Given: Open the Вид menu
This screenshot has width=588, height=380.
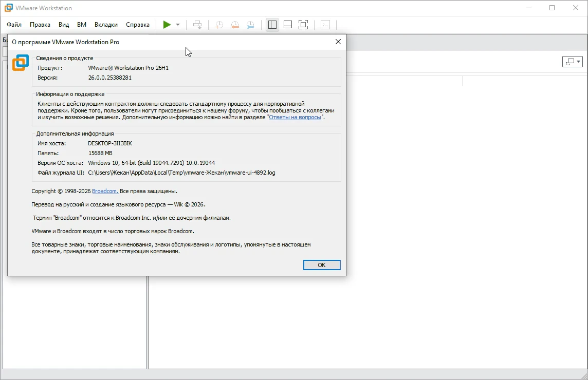Looking at the screenshot, I should (64, 25).
